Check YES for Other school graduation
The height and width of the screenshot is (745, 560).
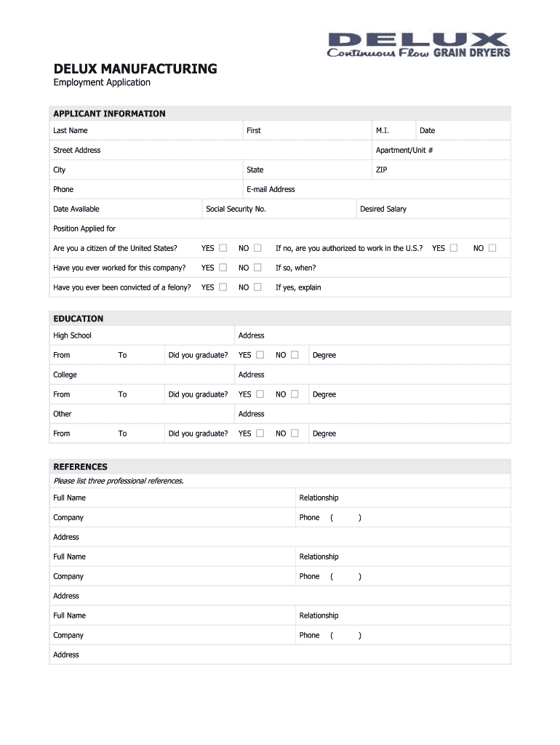[260, 434]
